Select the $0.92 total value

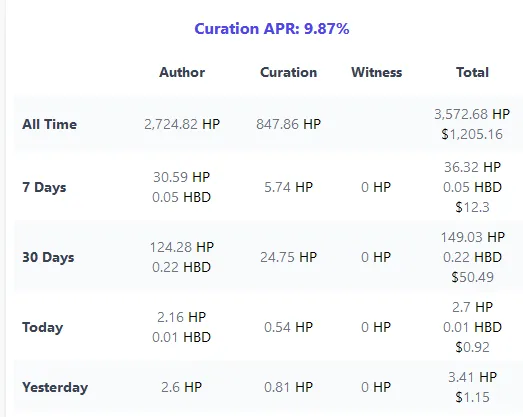(x=472, y=347)
